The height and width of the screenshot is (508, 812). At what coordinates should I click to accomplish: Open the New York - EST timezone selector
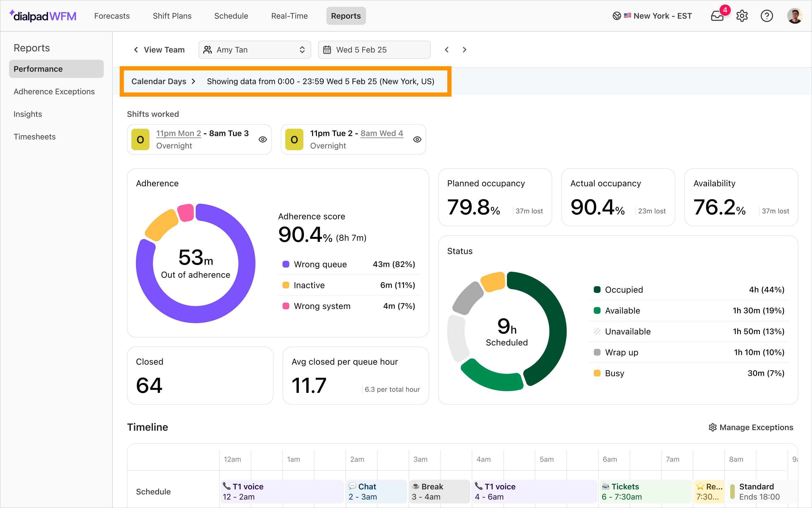pos(652,16)
